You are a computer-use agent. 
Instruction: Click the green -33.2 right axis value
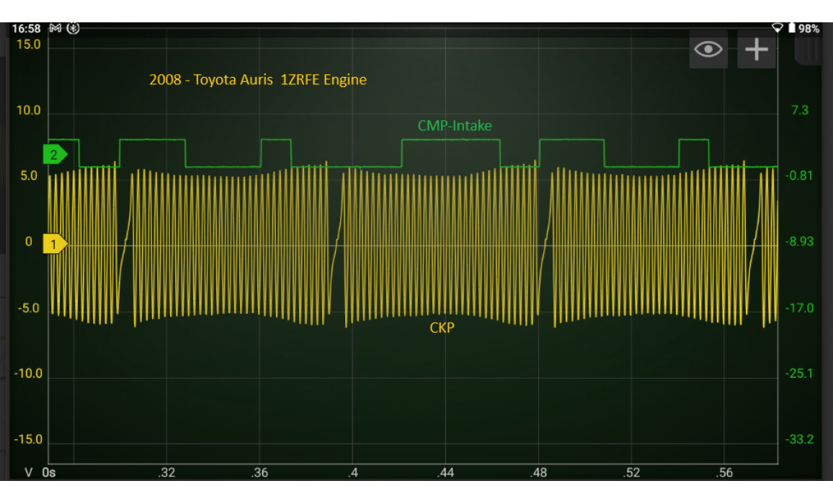click(x=799, y=439)
